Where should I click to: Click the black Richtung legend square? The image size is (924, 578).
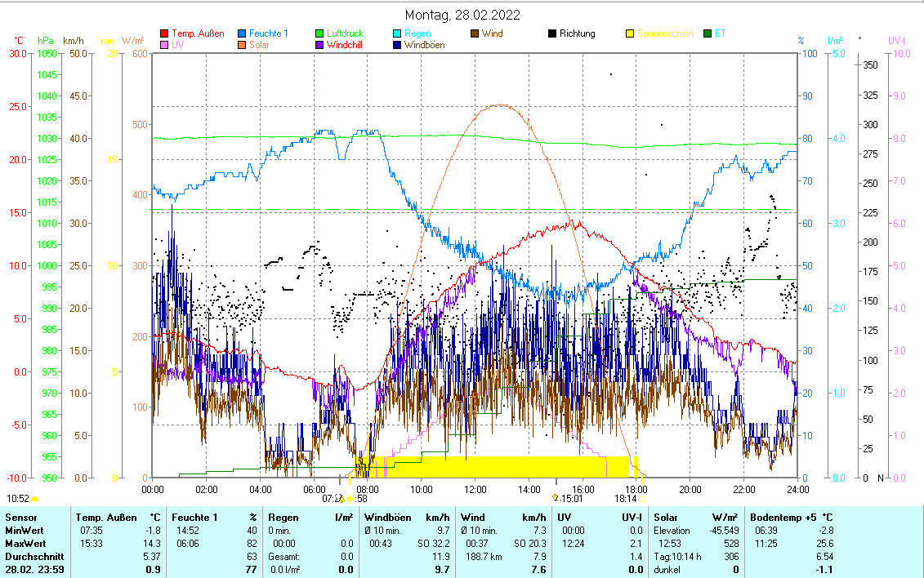click(552, 33)
